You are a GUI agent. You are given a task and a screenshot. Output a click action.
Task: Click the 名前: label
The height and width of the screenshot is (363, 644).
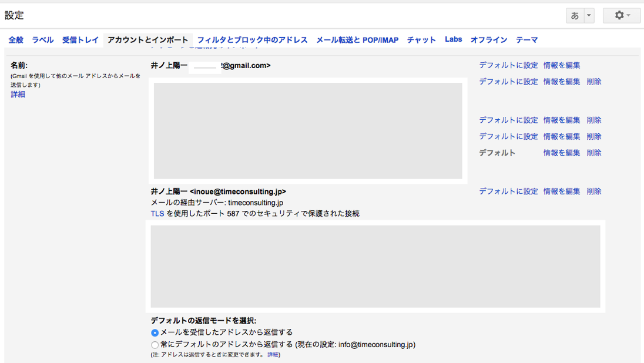(x=19, y=65)
